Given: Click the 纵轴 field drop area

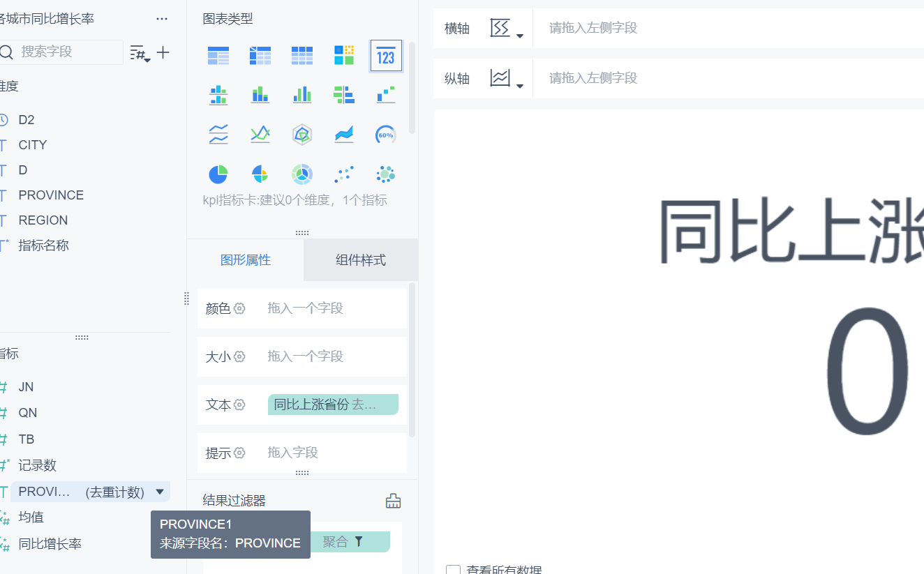Looking at the screenshot, I should click(x=728, y=78).
